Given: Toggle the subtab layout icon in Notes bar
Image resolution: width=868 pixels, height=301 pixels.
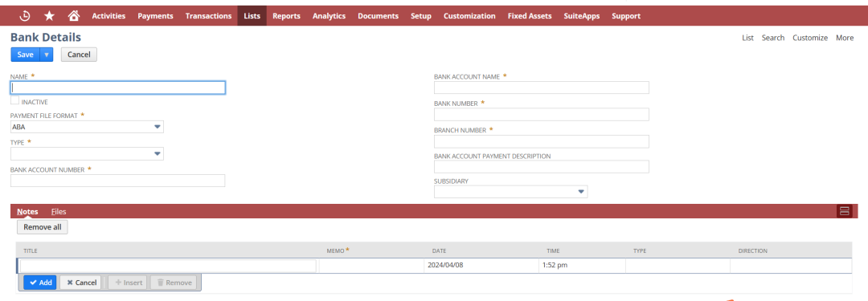Looking at the screenshot, I should (844, 211).
